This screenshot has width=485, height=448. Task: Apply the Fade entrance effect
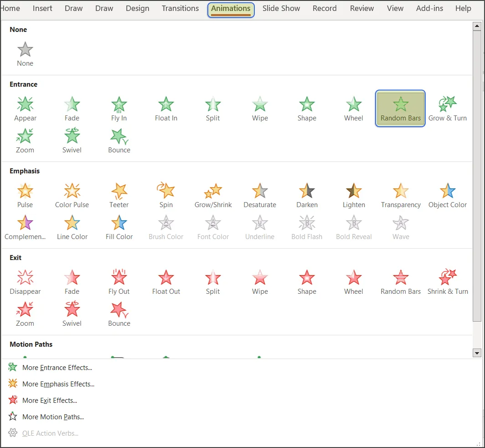pos(72,109)
